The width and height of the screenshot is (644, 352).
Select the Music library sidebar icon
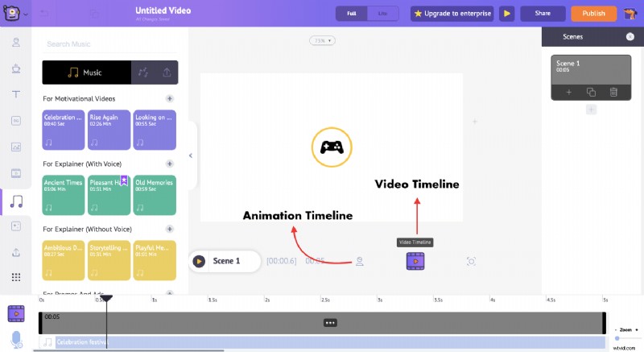(16, 201)
